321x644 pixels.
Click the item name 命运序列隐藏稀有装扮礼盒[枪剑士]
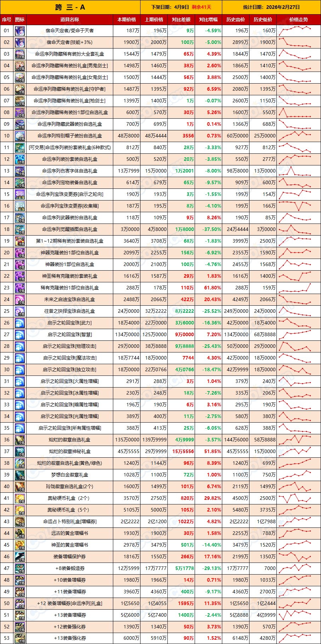(x=70, y=101)
